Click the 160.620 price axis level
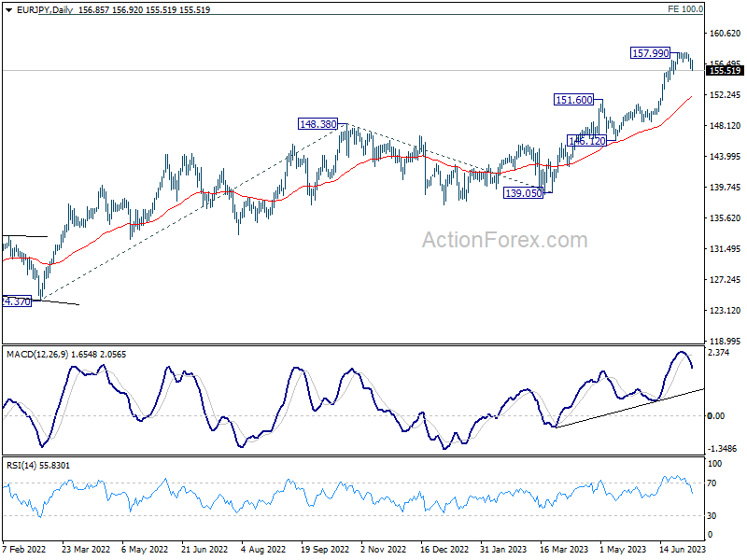 point(726,33)
